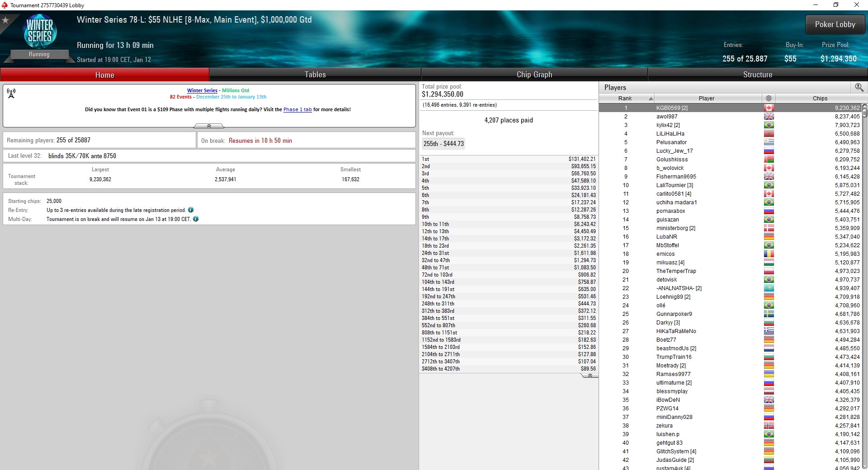The width and height of the screenshot is (868, 470).
Task: Open the Winter Series link
Action: pyautogui.click(x=202, y=90)
